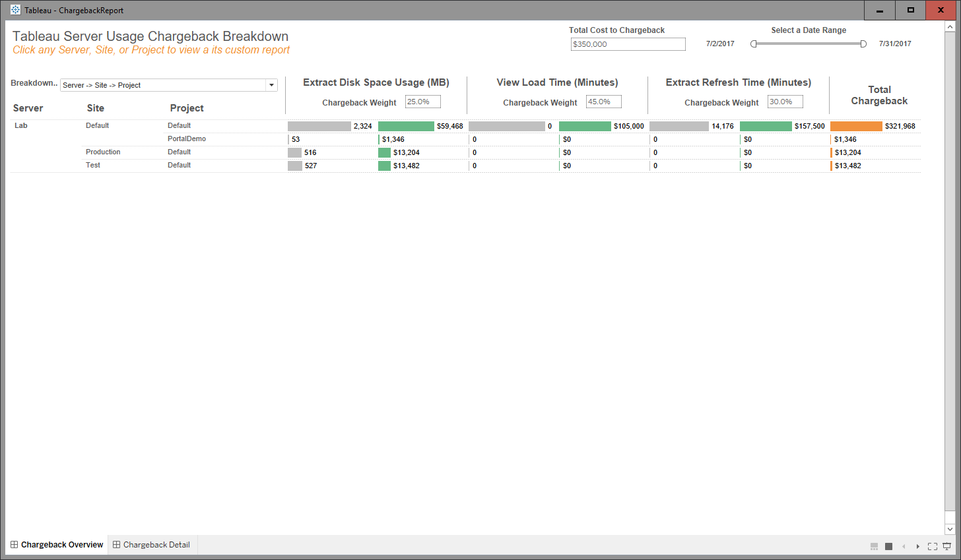Edit View Load Time chargeback weight 45.0%
Screen dimensions: 961x560
click(x=603, y=102)
